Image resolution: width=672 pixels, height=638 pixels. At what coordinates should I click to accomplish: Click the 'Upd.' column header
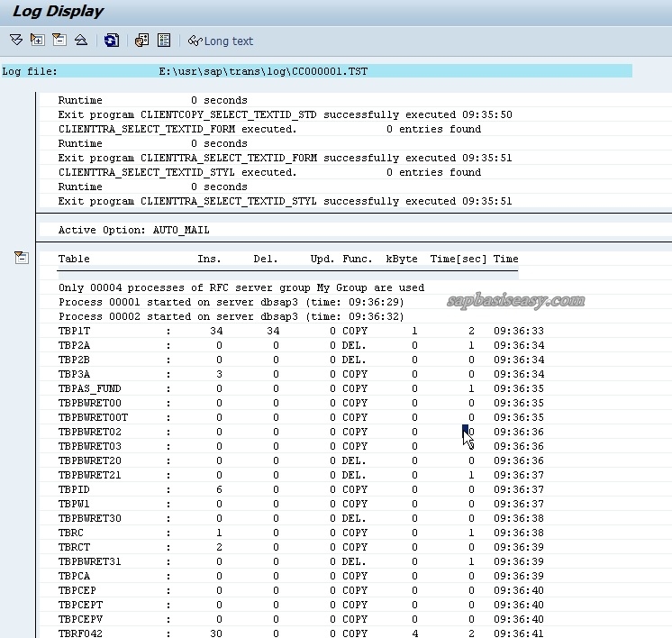click(322, 259)
